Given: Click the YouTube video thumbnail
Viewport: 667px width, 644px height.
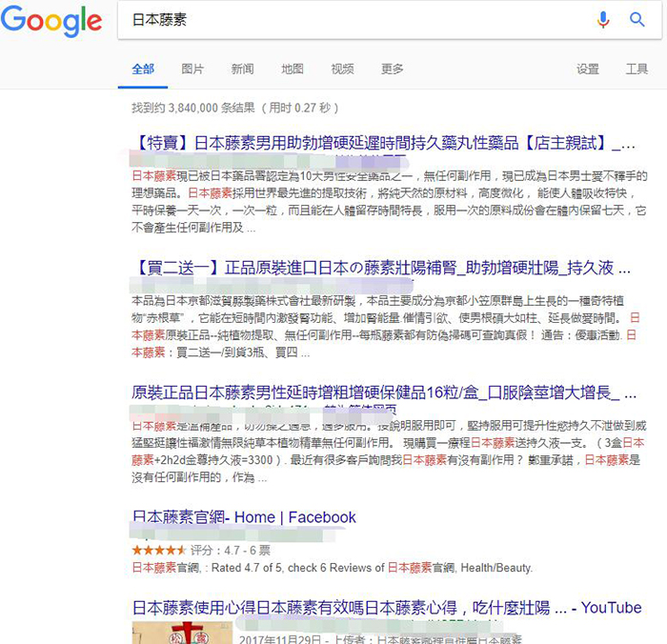Looking at the screenshot, I should [x=182, y=633].
